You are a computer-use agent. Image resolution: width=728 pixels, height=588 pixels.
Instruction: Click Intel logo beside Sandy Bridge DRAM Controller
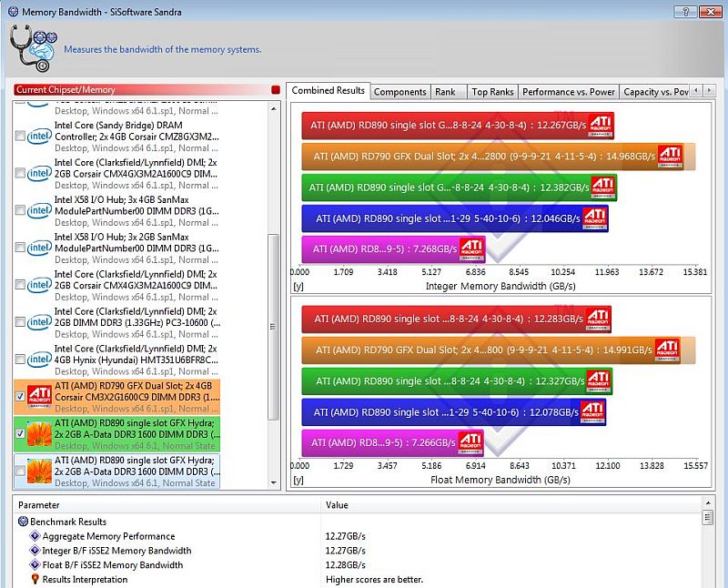(39, 137)
